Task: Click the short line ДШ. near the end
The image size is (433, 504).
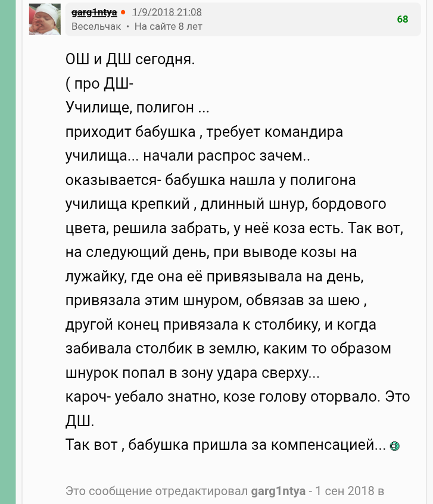Action: tap(80, 421)
